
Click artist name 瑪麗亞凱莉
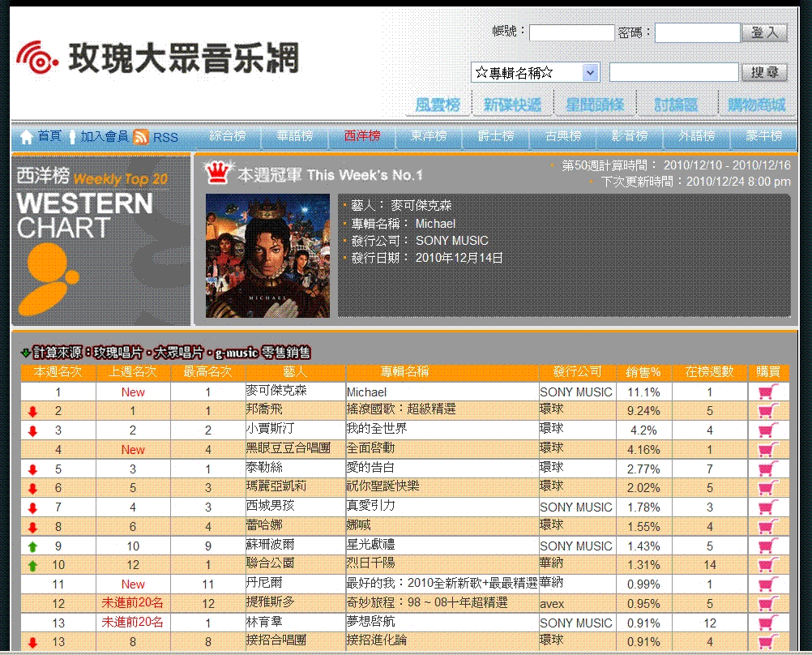(276, 486)
